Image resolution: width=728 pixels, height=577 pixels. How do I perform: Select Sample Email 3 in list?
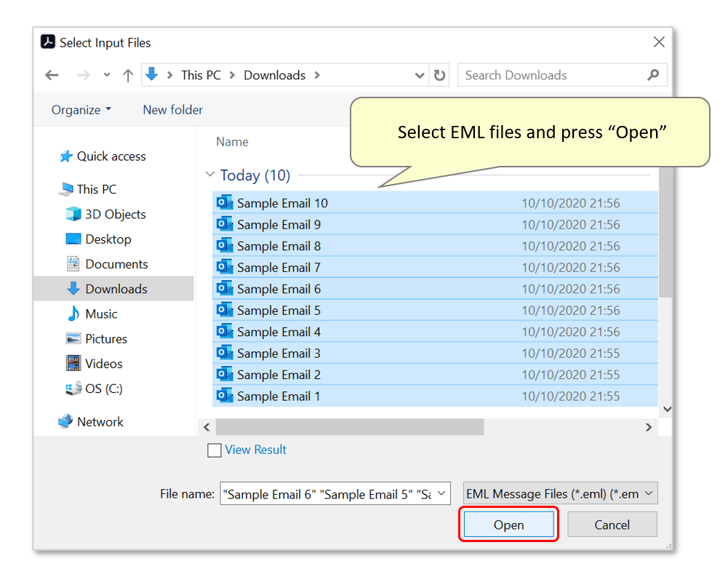[x=435, y=353]
